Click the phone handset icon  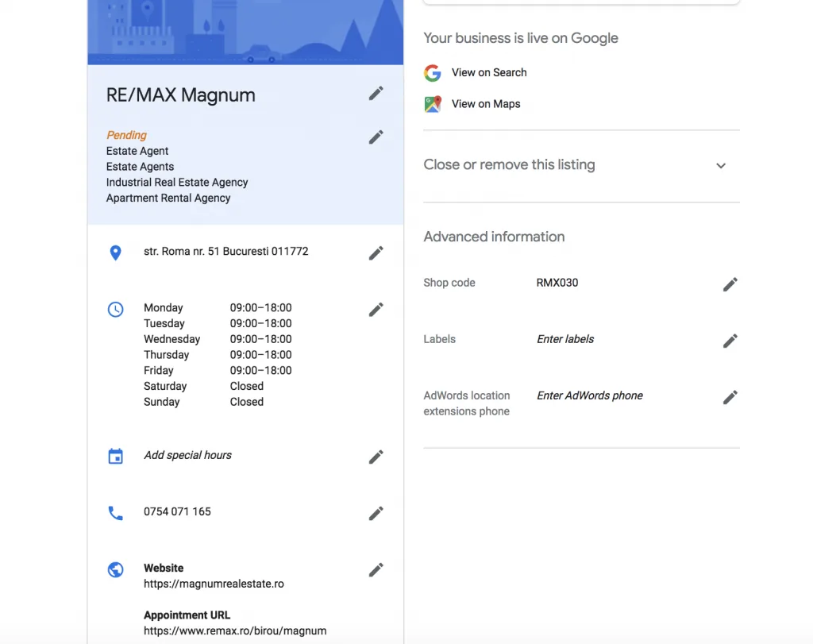116,513
